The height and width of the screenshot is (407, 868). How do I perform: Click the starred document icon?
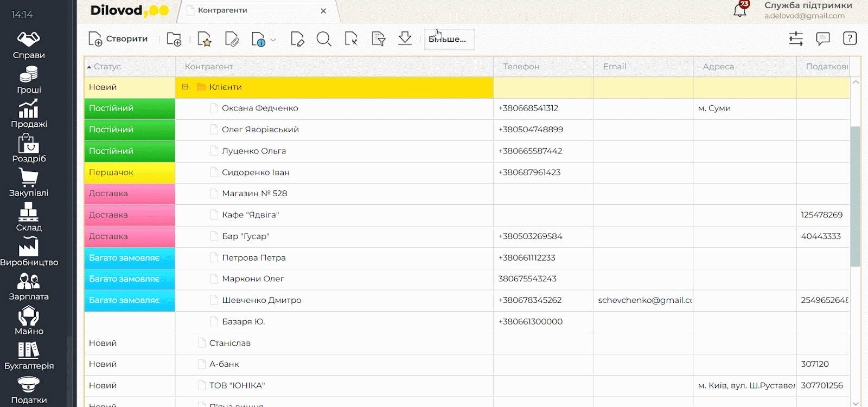click(x=204, y=39)
